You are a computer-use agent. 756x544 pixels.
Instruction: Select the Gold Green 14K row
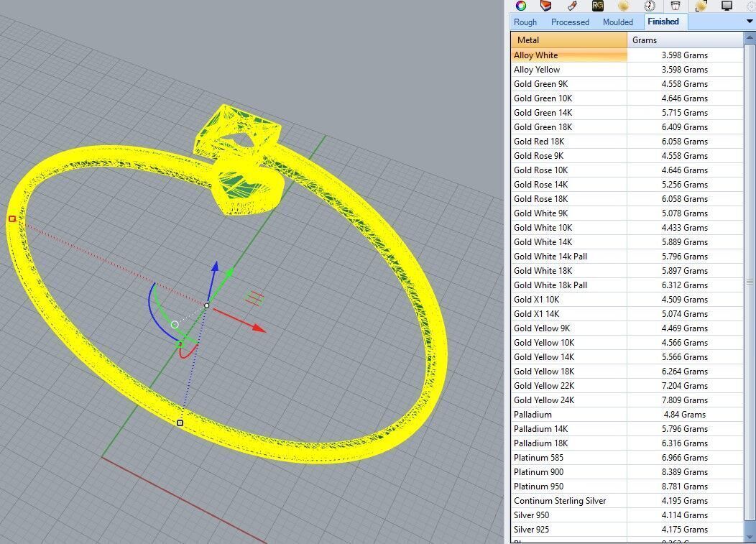[x=627, y=113]
